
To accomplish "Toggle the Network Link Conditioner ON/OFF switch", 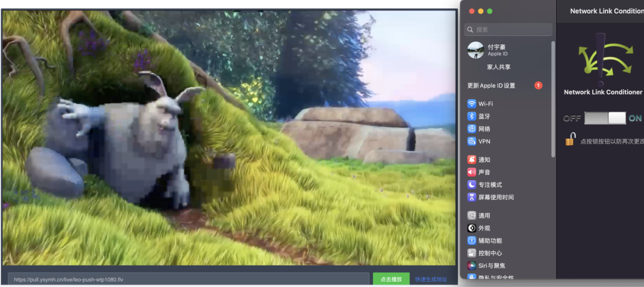I will 605,118.
